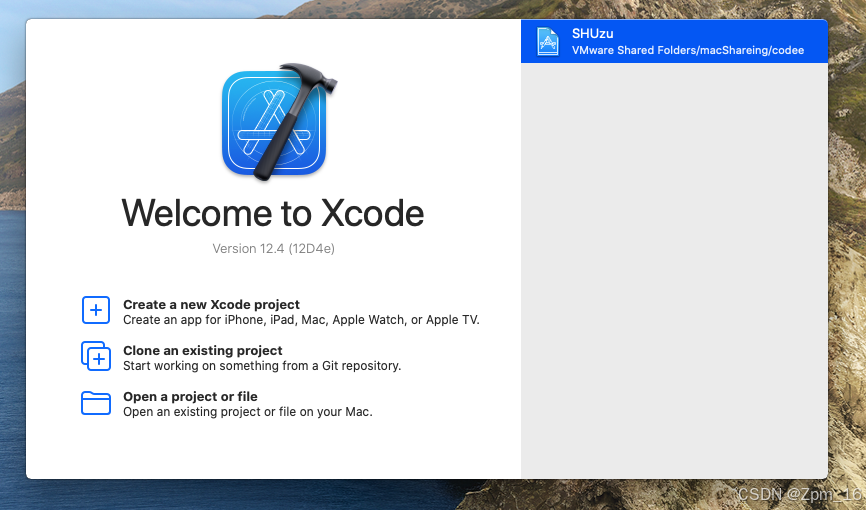Click the Xcode hammer app logo
The height and width of the screenshot is (510, 866).
click(x=279, y=122)
